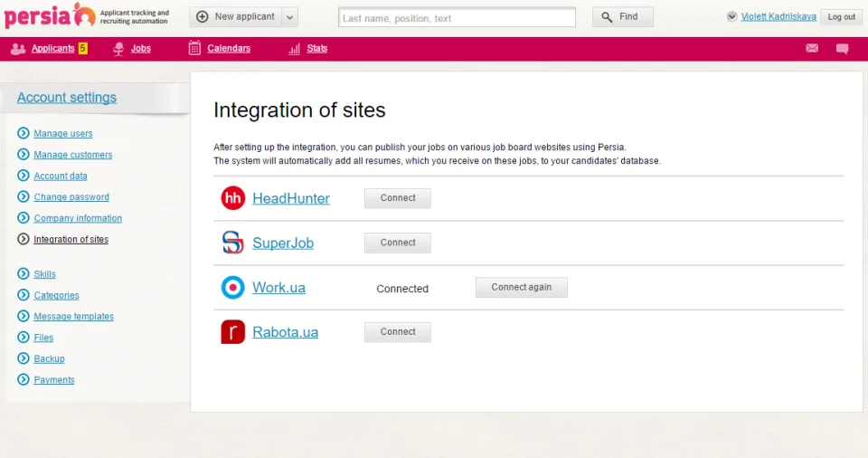Click arrow icon beside Manage customers
The height and width of the screenshot is (458, 868).
[24, 154]
